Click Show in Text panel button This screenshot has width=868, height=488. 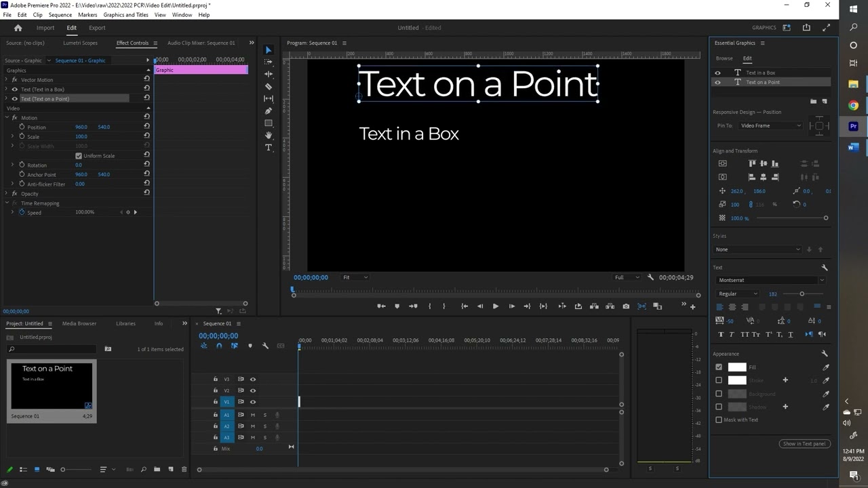[804, 444]
